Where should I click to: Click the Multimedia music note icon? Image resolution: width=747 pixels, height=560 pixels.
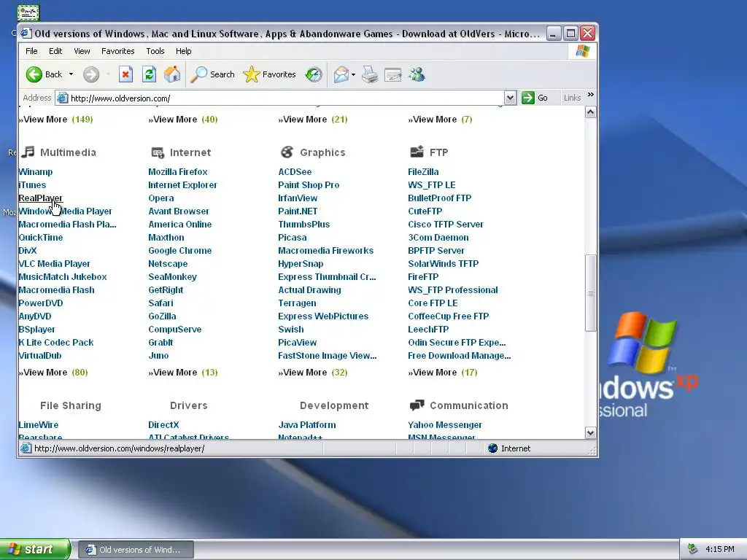[x=28, y=152]
